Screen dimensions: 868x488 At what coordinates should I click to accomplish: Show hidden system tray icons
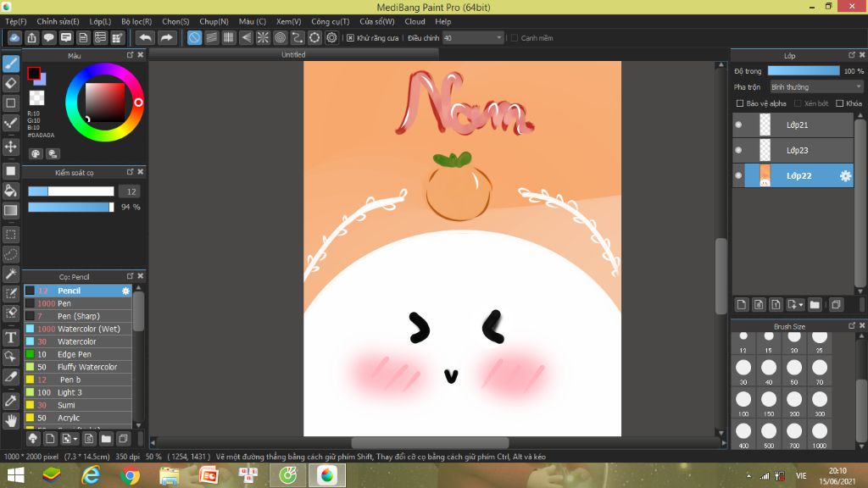tap(748, 476)
